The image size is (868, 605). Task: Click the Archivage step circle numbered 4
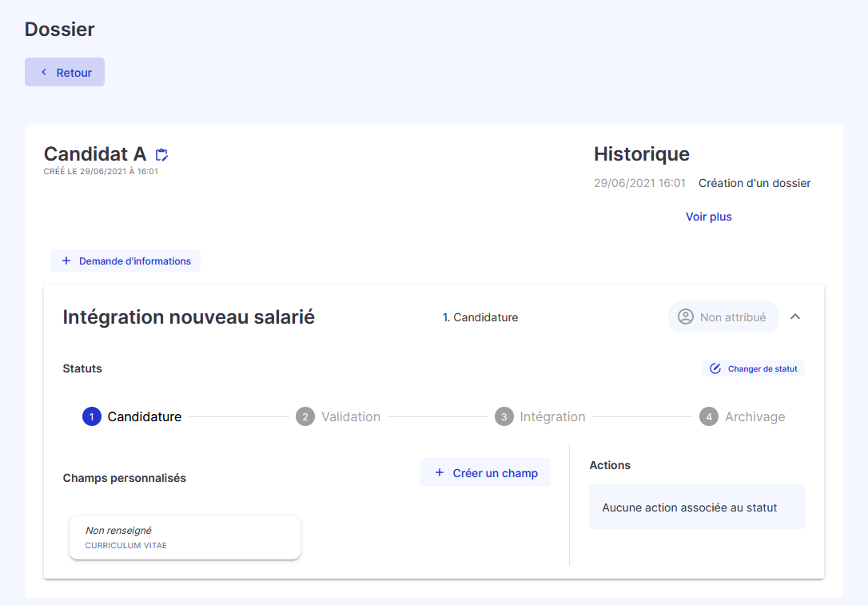point(709,416)
